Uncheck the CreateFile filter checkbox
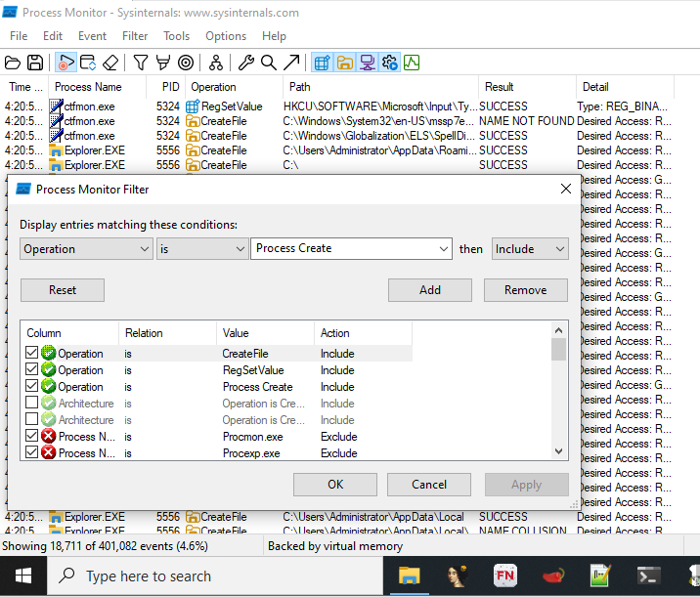700x597 pixels. [x=31, y=353]
